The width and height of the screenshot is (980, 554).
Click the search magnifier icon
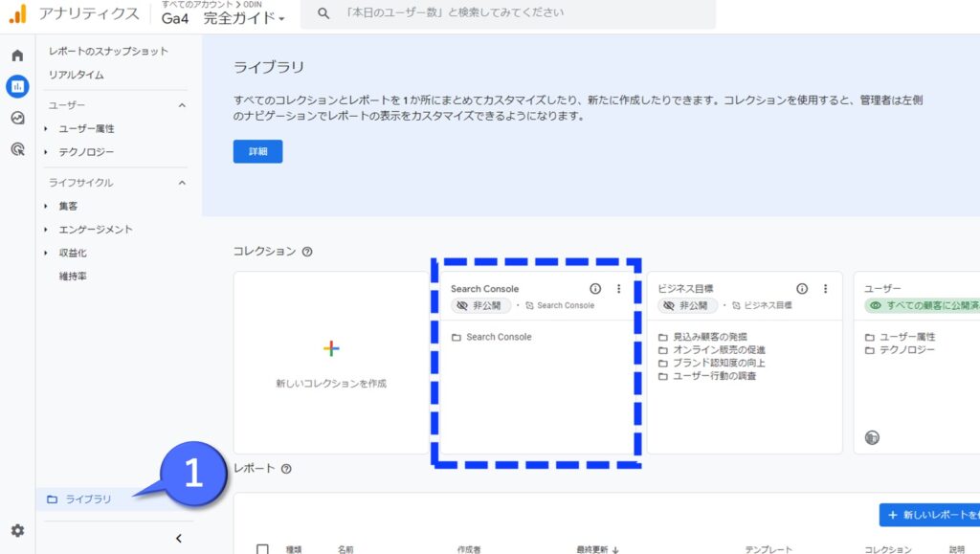point(323,13)
